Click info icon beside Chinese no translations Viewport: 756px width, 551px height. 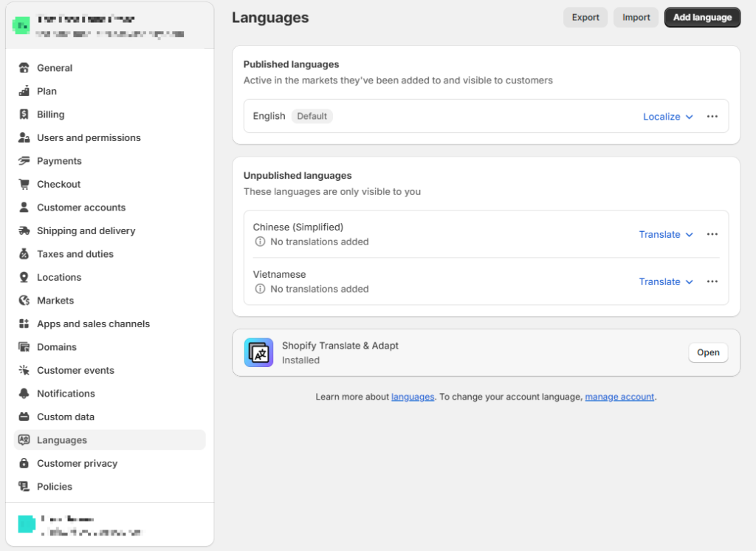[260, 242]
